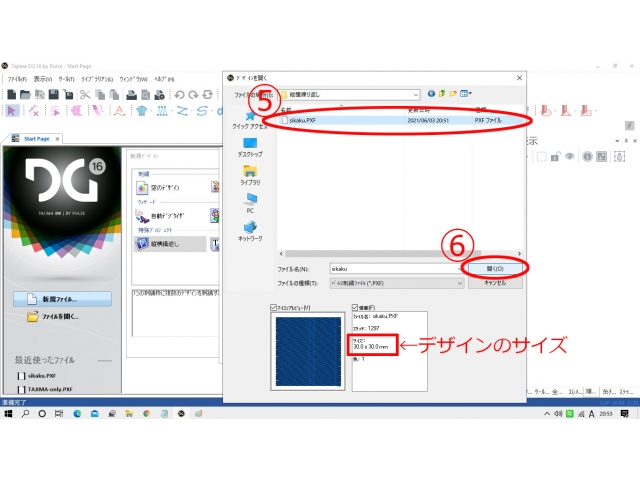
Task: Select 縦横繰返し project item
Action: pyautogui.click(x=170, y=244)
